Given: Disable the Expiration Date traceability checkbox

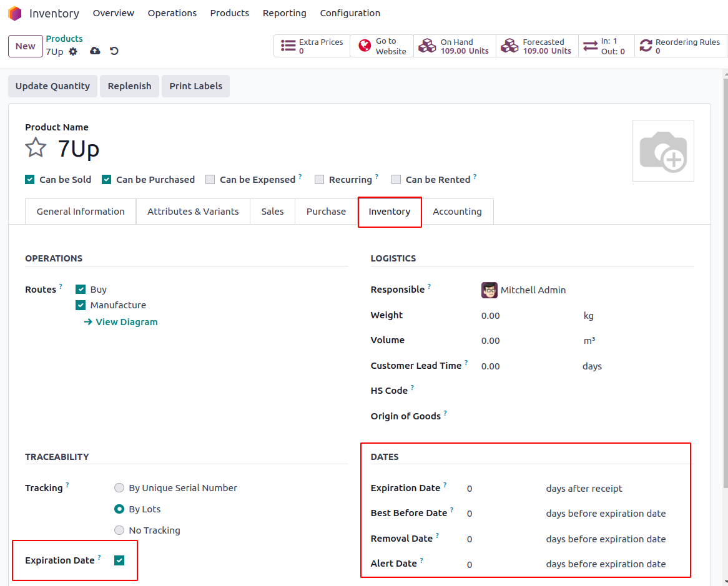Looking at the screenshot, I should point(119,560).
